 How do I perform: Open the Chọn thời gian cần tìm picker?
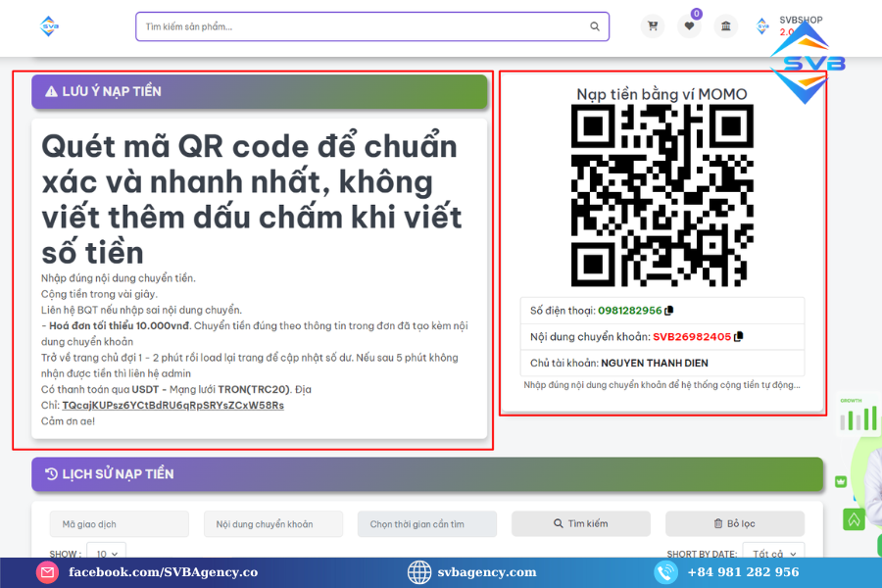427,524
